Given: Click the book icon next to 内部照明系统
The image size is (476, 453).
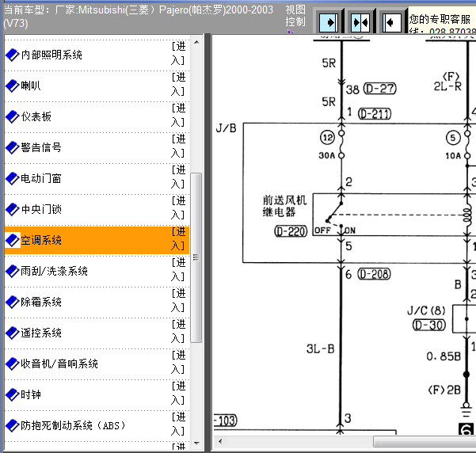Looking at the screenshot, I should coord(12,55).
